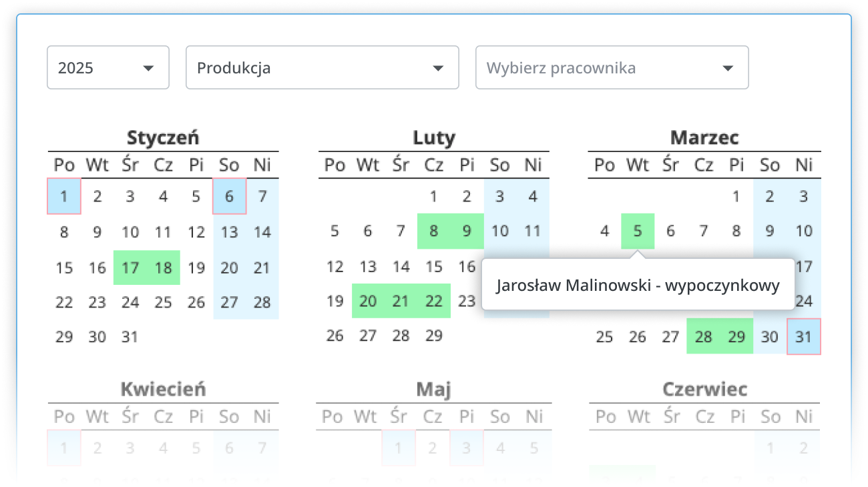Click the Jarosław Malinowski vacation tooltip

point(638,285)
